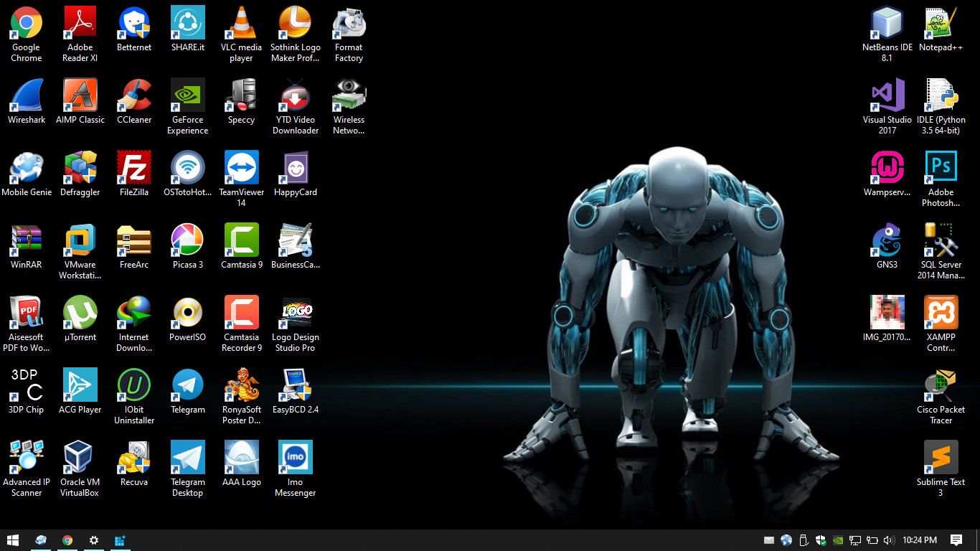Click the EasyBCD 2.4 icon
Screen dimensions: 980x551
pyautogui.click(x=296, y=385)
